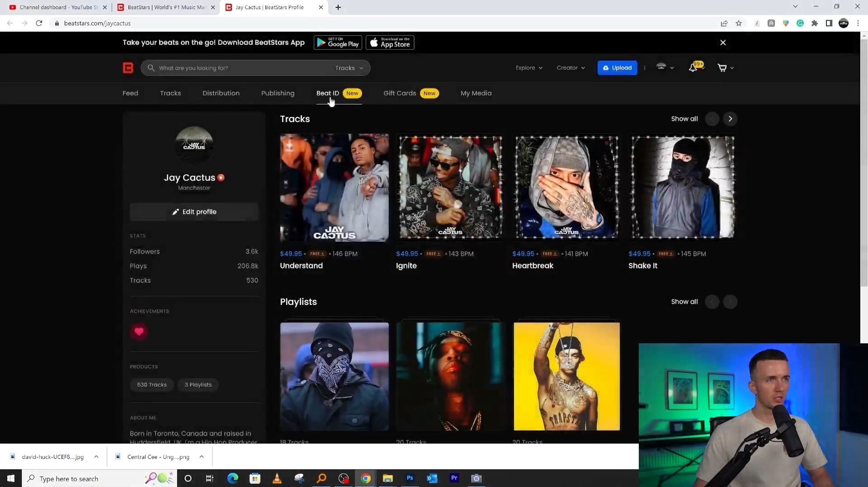
Task: Click the Understand track title
Action: click(x=301, y=266)
